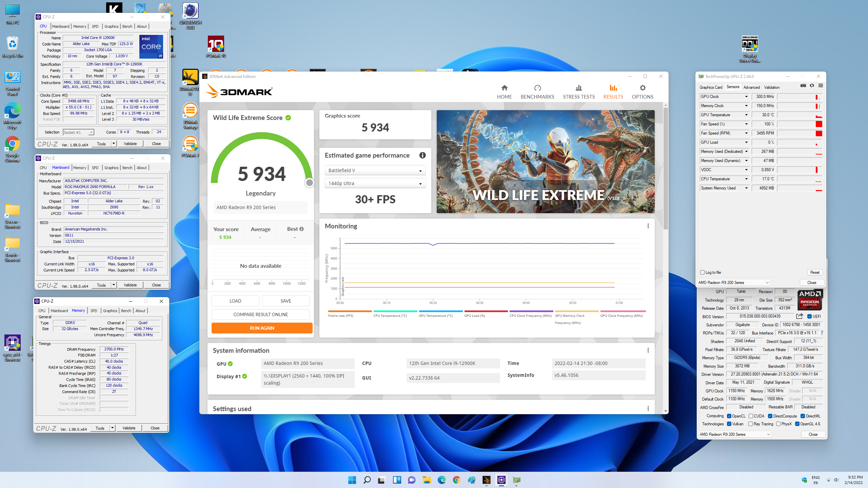Open the Battlefield V game dropdown
Screen dimensions: 868x488
click(375, 170)
